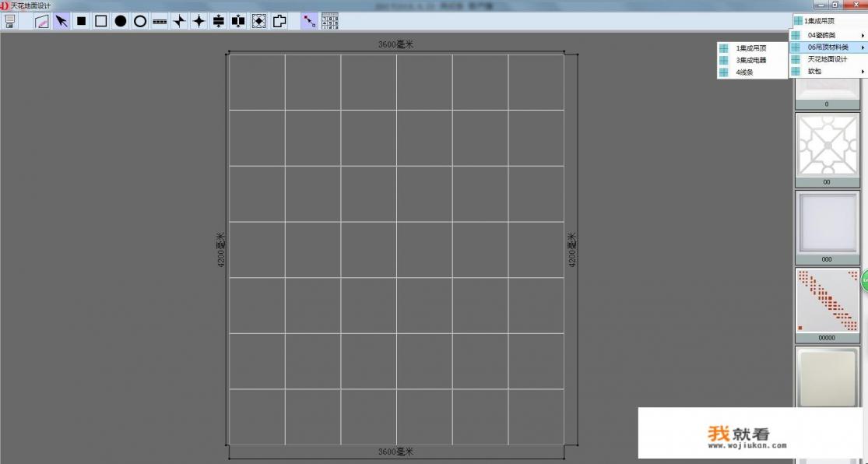Image resolution: width=868 pixels, height=464 pixels.
Task: Click the numbered grid layout icon
Action: coord(330,21)
